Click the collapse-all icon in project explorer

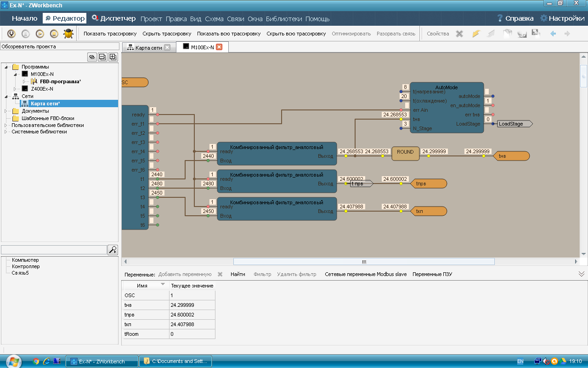click(x=102, y=57)
